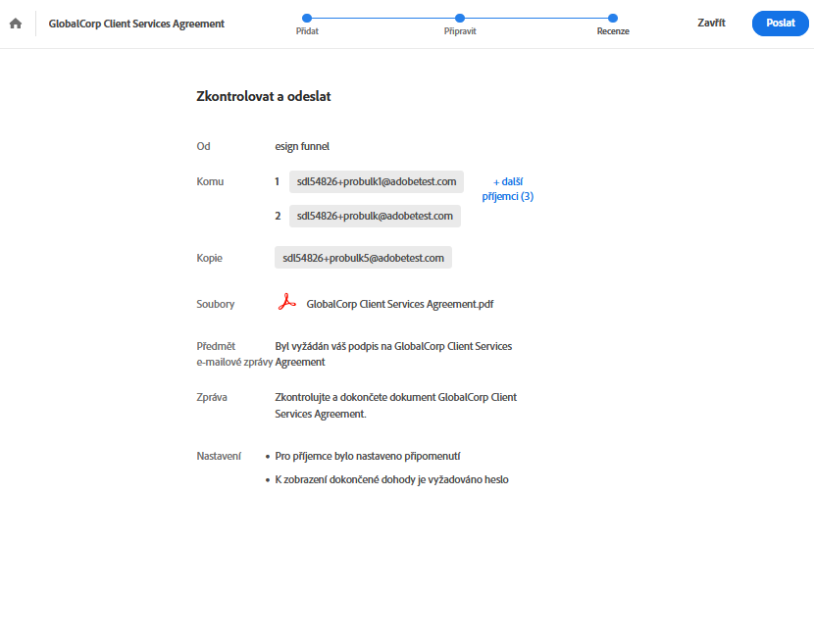Screen dimensions: 814x644
Task: Click the heading Zkontrolovat a odeslat
Action: [x=263, y=96]
